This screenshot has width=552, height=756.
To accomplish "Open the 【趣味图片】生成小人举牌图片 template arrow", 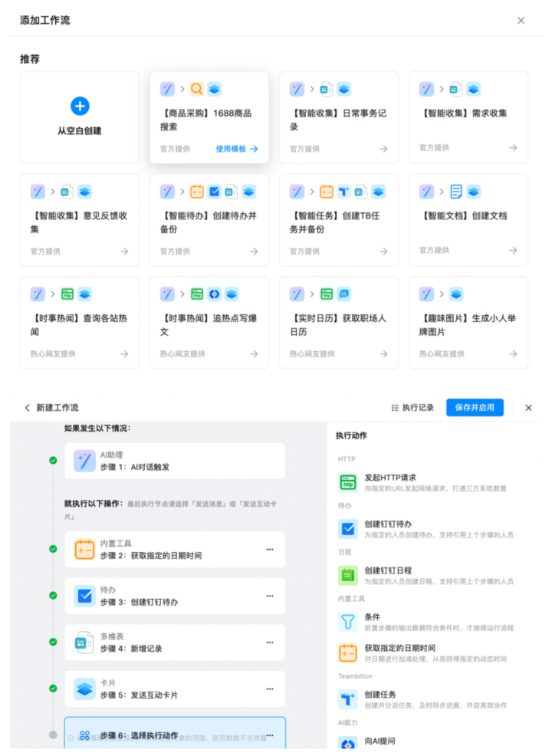I will (513, 354).
